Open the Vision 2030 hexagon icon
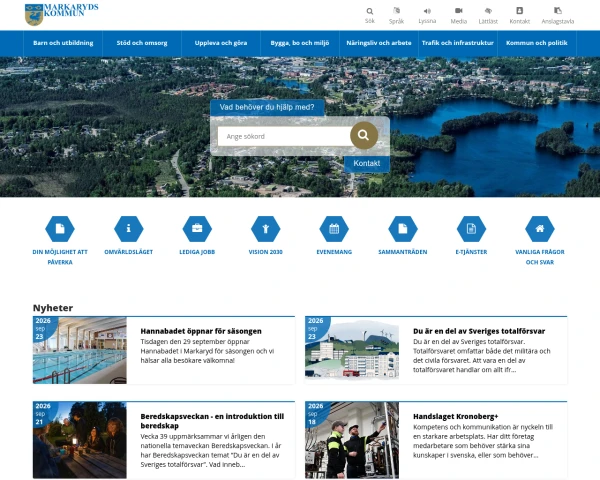 (x=266, y=229)
